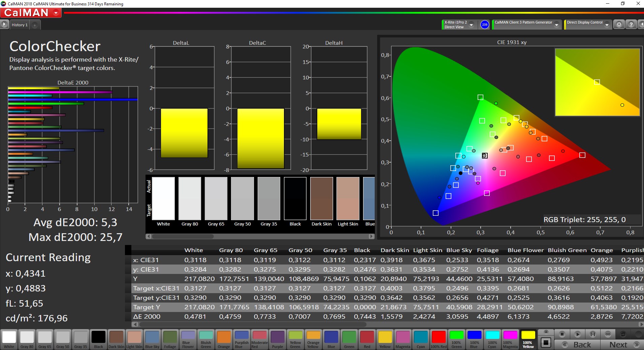
Task: Click left arrow of data table scrollbar
Action: click(135, 324)
